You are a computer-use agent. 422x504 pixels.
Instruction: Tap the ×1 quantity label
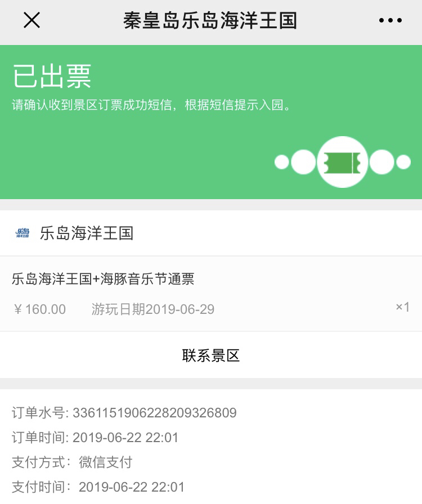pos(403,307)
